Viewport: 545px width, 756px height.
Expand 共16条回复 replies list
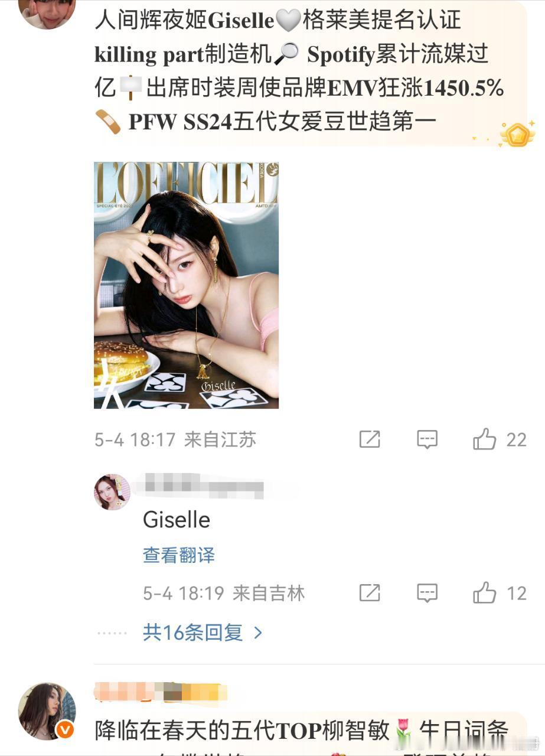(203, 633)
